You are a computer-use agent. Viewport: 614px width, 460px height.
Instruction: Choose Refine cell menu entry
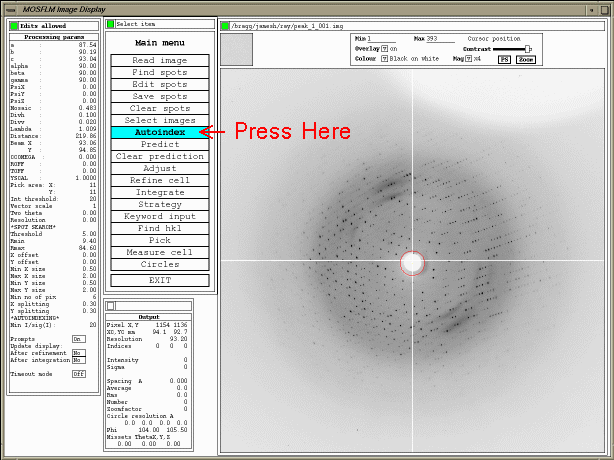160,180
